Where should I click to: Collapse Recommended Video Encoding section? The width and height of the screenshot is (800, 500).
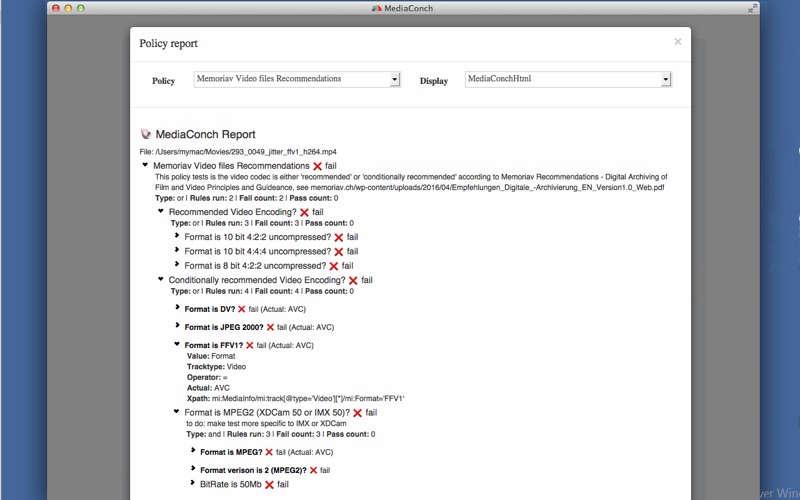point(161,211)
